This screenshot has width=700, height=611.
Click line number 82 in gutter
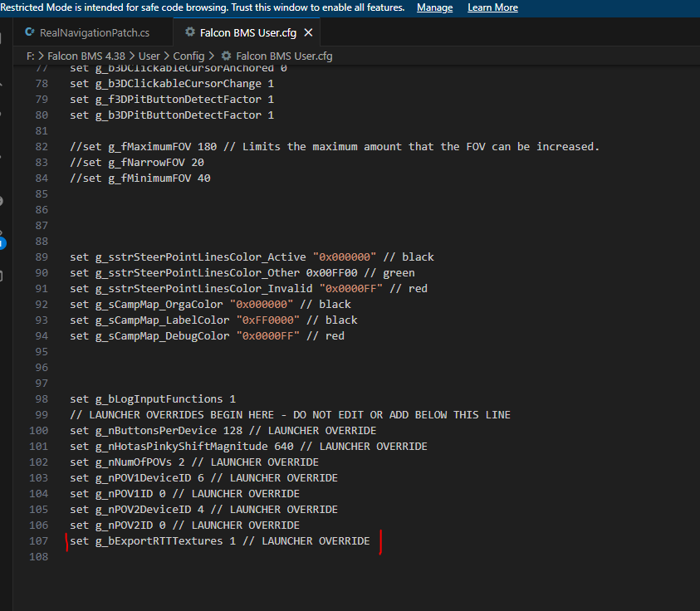[42, 147]
